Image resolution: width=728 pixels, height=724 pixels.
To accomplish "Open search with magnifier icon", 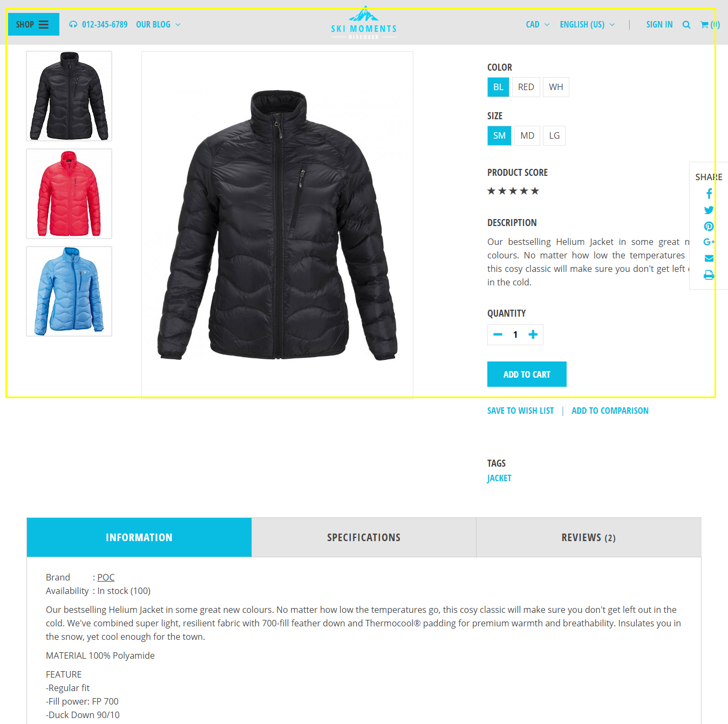I will click(x=686, y=25).
